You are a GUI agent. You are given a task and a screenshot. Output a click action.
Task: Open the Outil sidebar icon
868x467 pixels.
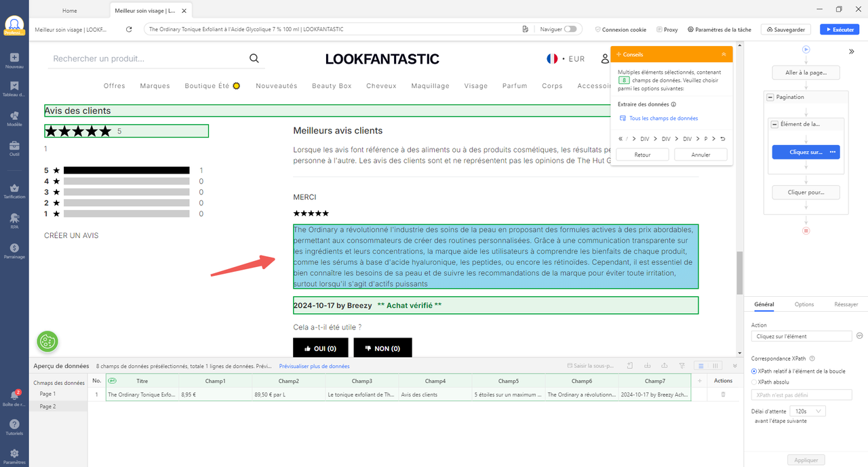coord(14,148)
